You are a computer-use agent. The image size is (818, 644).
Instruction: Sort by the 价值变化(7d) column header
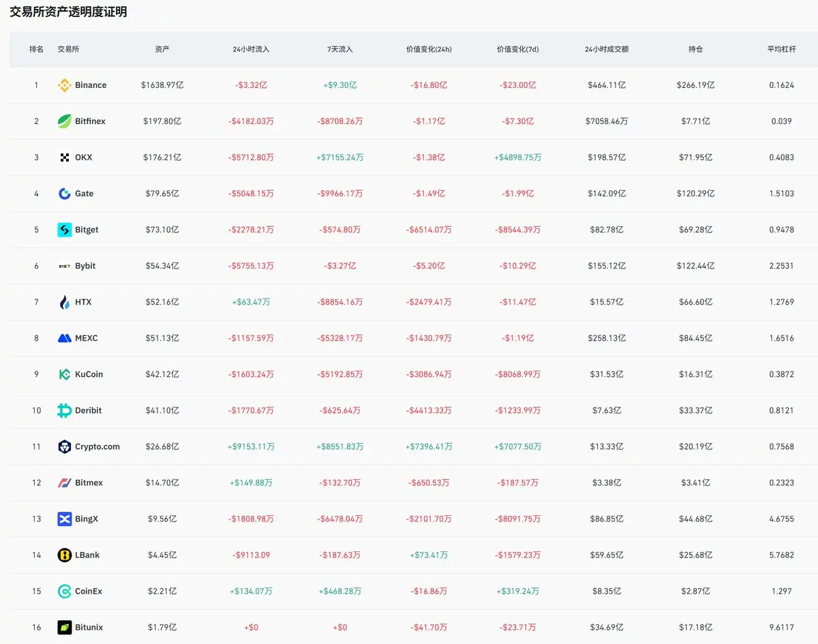point(517,49)
